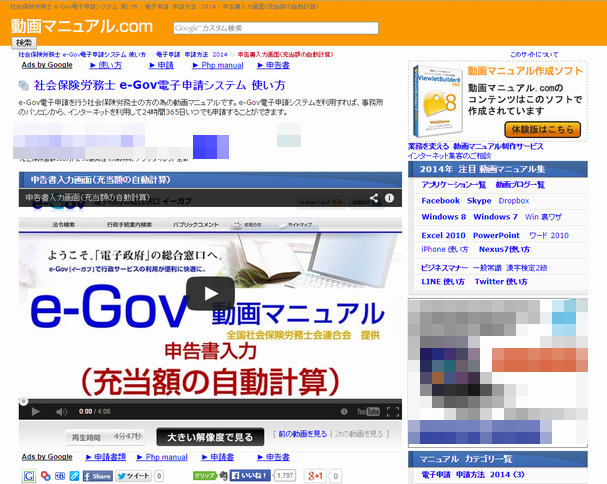This screenshot has height=484, width=607.
Task: Click the video title 申告書入力画面(充当額の自動計算) overlay
Action: pyautogui.click(x=87, y=197)
